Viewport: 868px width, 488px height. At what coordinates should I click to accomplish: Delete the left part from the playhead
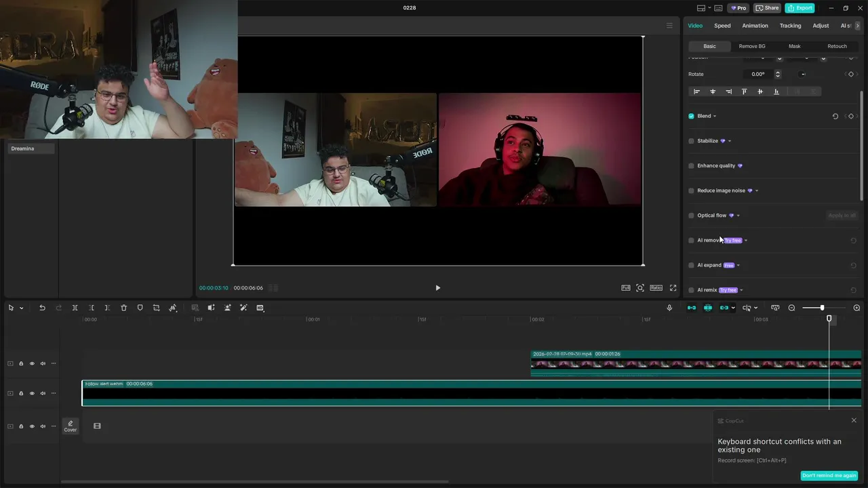tap(91, 308)
